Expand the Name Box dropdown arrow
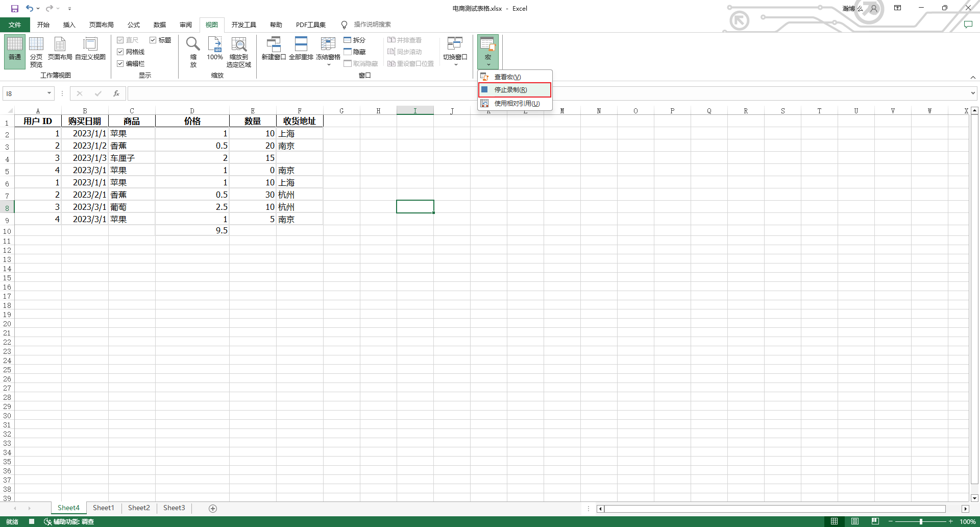Viewport: 980px width, 527px height. click(x=49, y=93)
